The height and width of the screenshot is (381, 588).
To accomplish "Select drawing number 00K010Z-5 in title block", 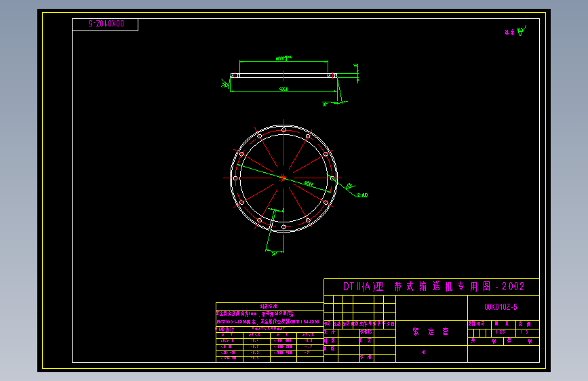I will [x=501, y=307].
